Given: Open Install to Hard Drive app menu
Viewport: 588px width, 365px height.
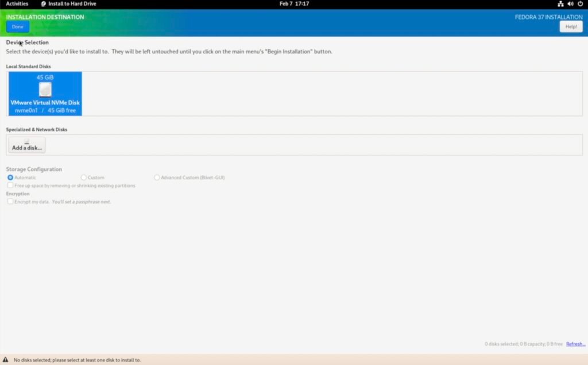Looking at the screenshot, I should [69, 4].
